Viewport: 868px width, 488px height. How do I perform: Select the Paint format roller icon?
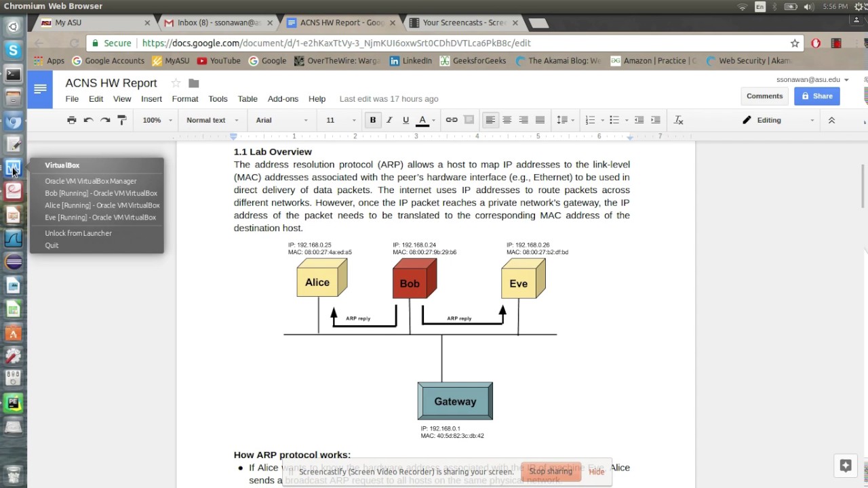(x=122, y=120)
